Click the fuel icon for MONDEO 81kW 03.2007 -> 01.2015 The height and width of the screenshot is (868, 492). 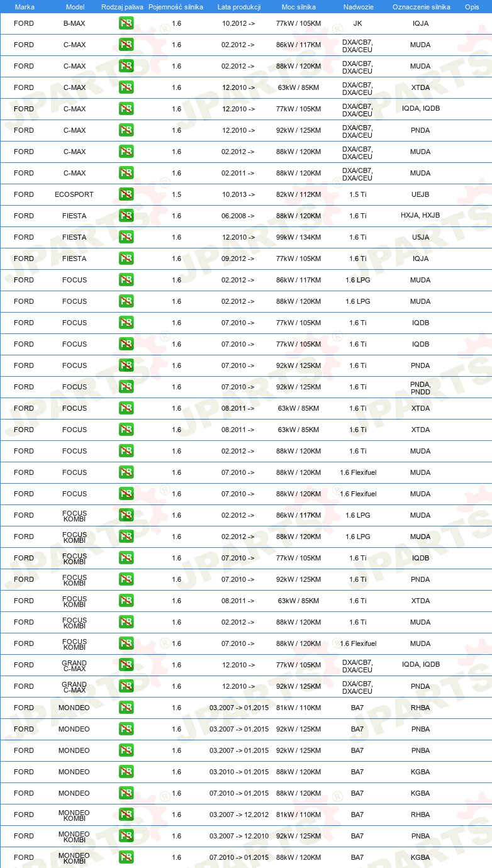tap(126, 708)
